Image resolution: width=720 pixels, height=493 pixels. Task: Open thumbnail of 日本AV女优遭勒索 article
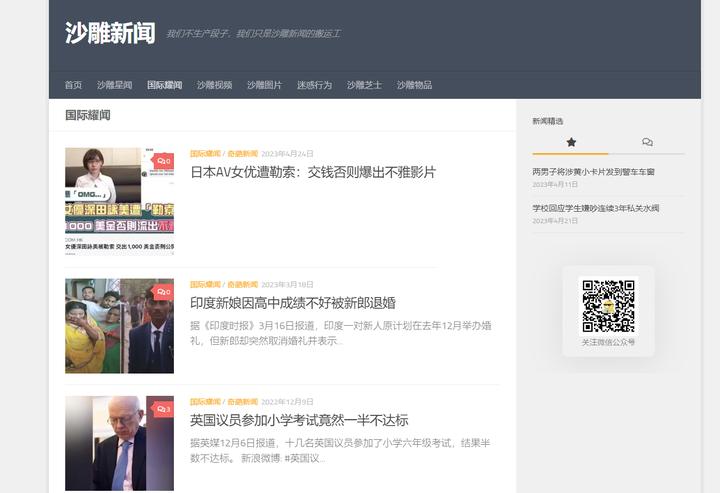tap(119, 201)
